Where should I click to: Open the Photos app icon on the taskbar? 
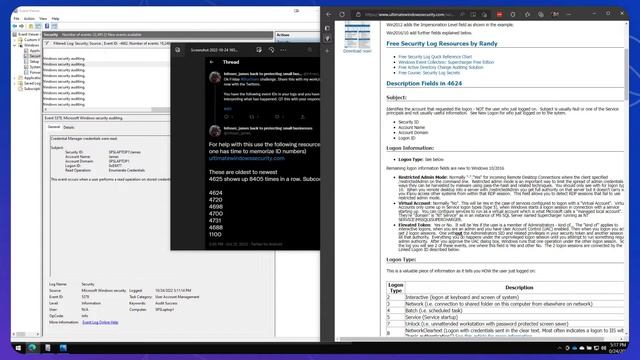[x=63, y=348]
